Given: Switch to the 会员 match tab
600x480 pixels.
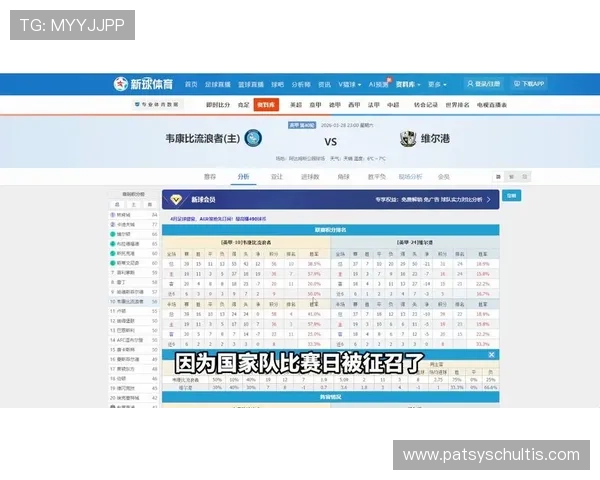Looking at the screenshot, I should point(443,176).
